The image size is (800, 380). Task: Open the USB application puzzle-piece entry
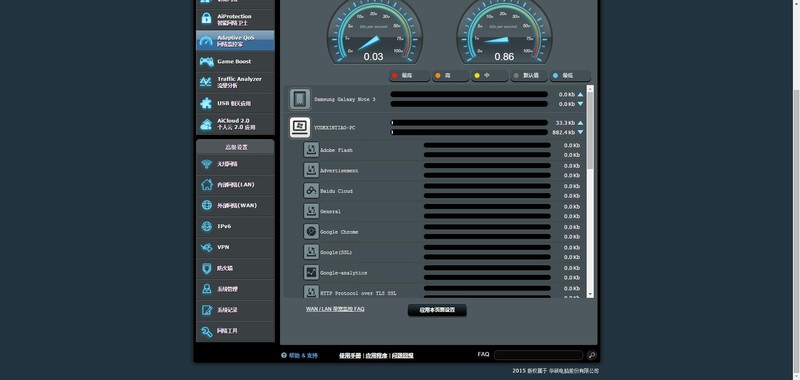[235, 103]
